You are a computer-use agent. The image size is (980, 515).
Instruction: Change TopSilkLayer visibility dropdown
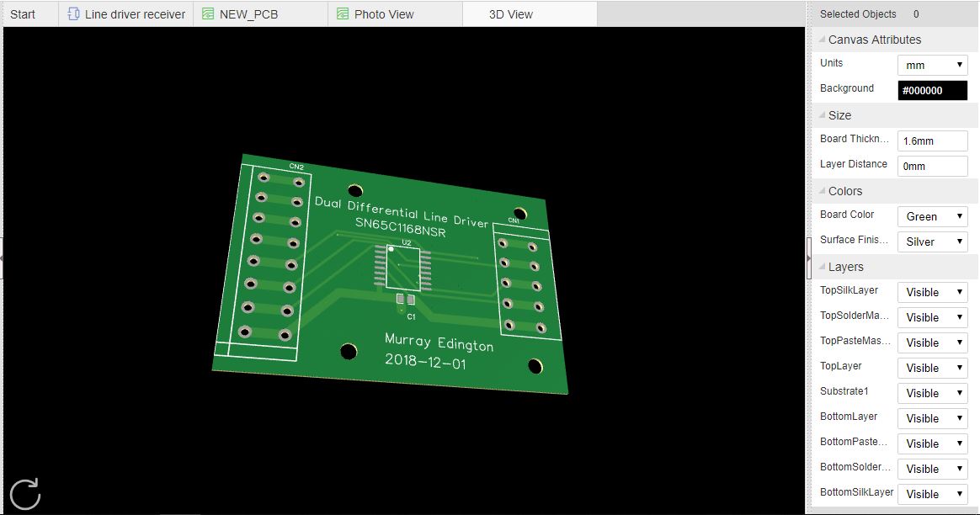click(x=933, y=292)
